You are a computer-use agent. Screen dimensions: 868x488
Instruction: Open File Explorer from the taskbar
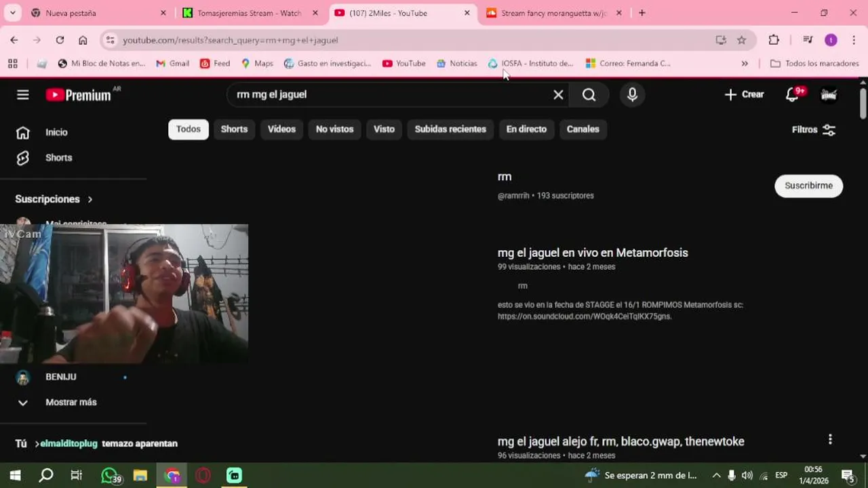[140, 475]
